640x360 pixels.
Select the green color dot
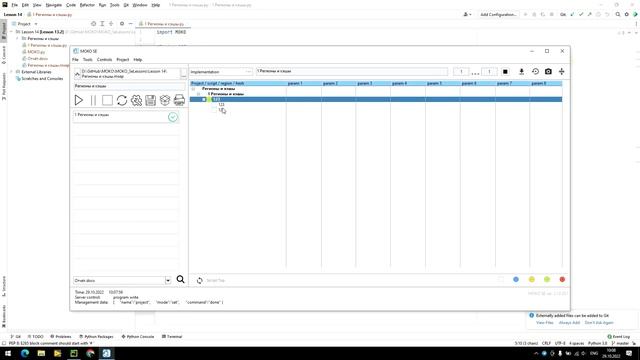click(x=547, y=280)
